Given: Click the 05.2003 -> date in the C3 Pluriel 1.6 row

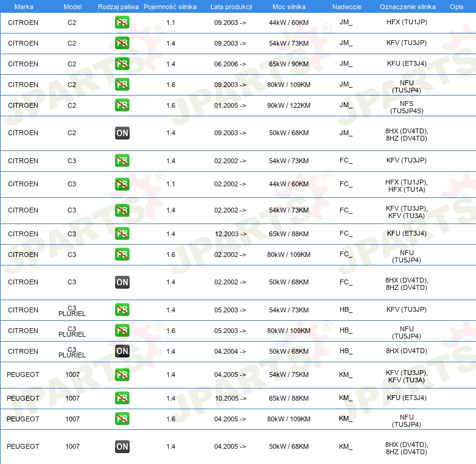Looking at the screenshot, I should (x=230, y=331).
